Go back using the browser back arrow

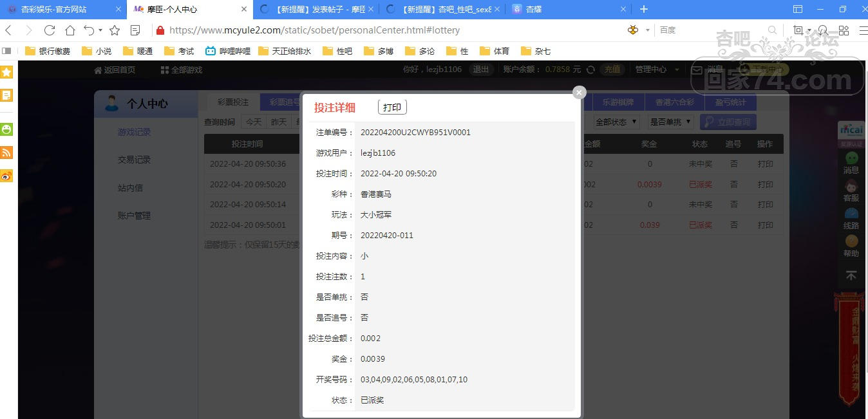click(x=9, y=30)
